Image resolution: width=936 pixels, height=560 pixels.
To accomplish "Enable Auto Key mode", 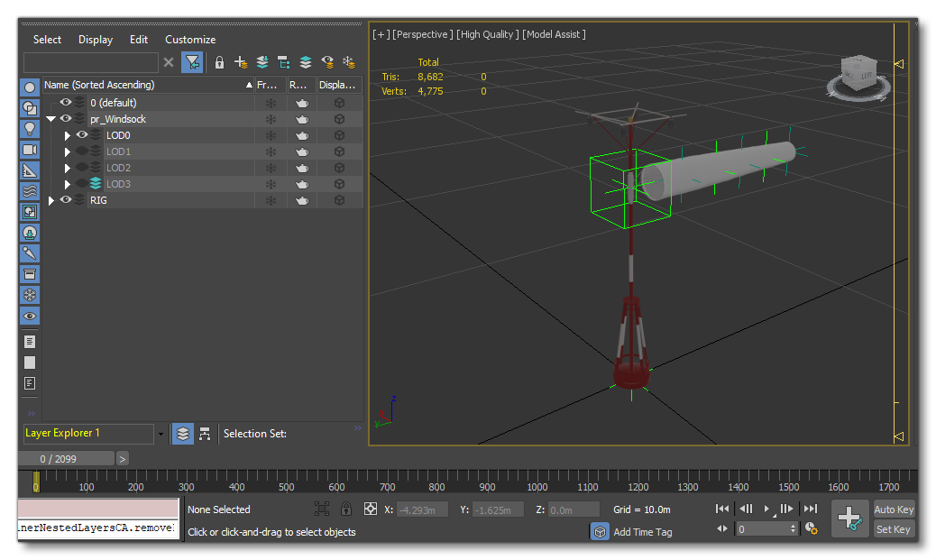I will point(893,509).
